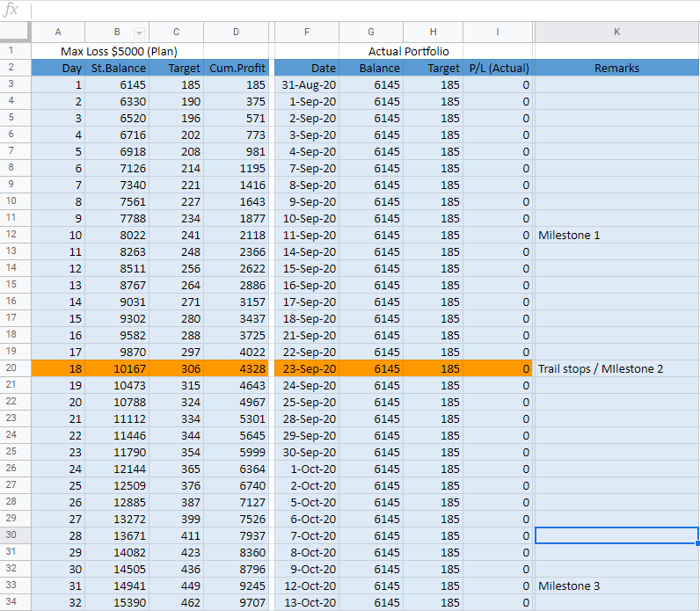Image resolution: width=700 pixels, height=611 pixels.
Task: Click Cum.Profit value 571
Action: pyautogui.click(x=237, y=119)
